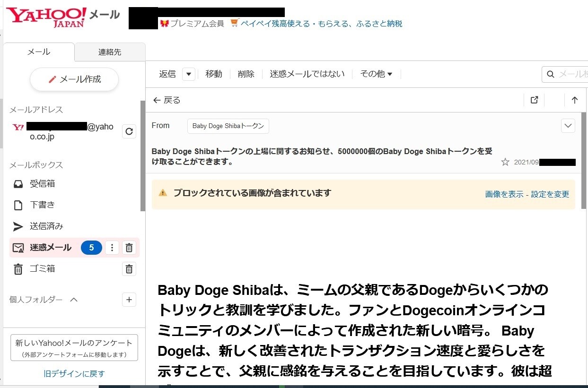
Task: Click the search magnifier icon
Action: click(x=551, y=74)
